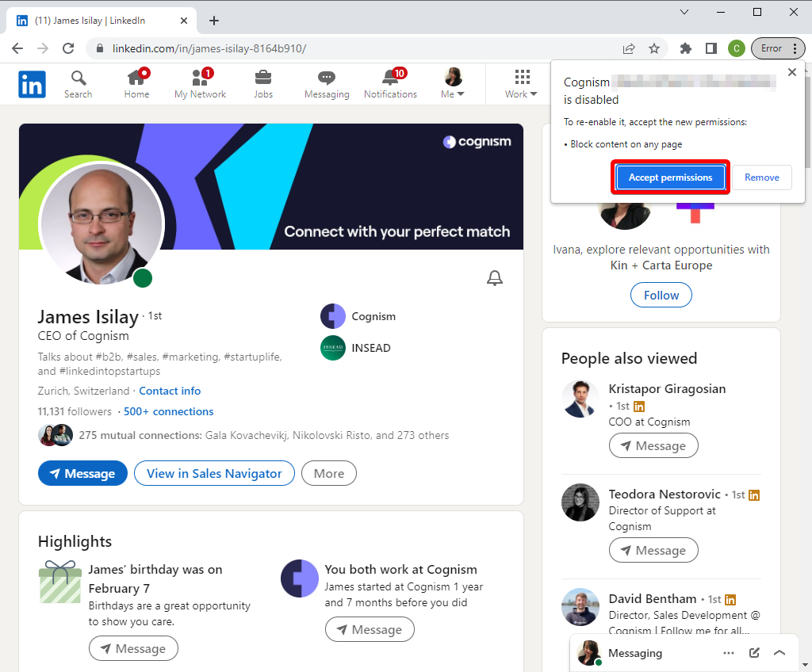Click the profile notification bell icon

coord(495,278)
